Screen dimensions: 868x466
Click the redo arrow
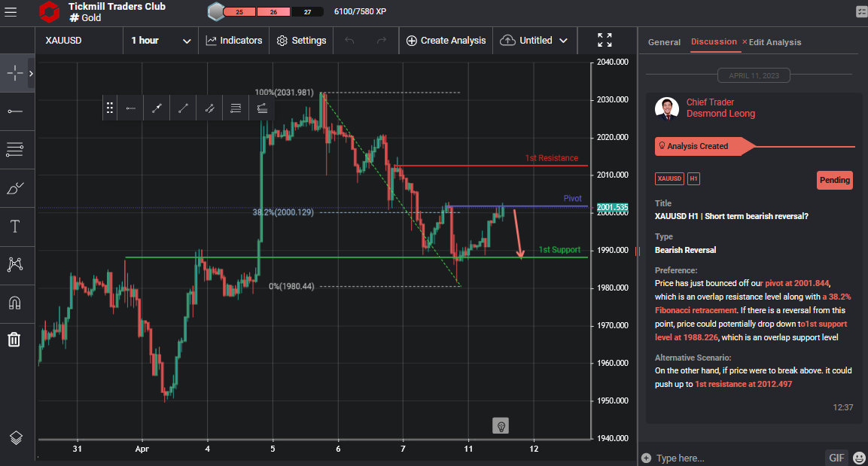click(x=382, y=41)
